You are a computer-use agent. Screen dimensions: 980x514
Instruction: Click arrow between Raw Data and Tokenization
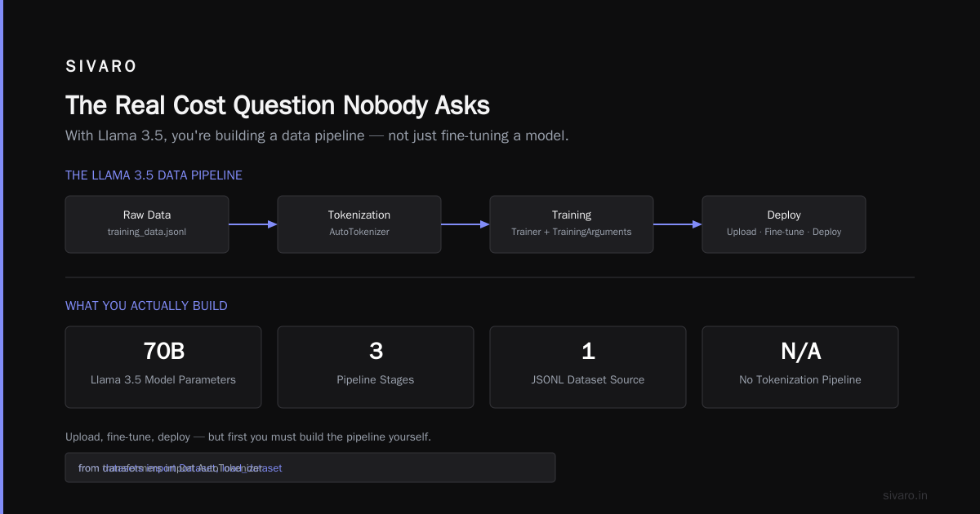pos(253,224)
